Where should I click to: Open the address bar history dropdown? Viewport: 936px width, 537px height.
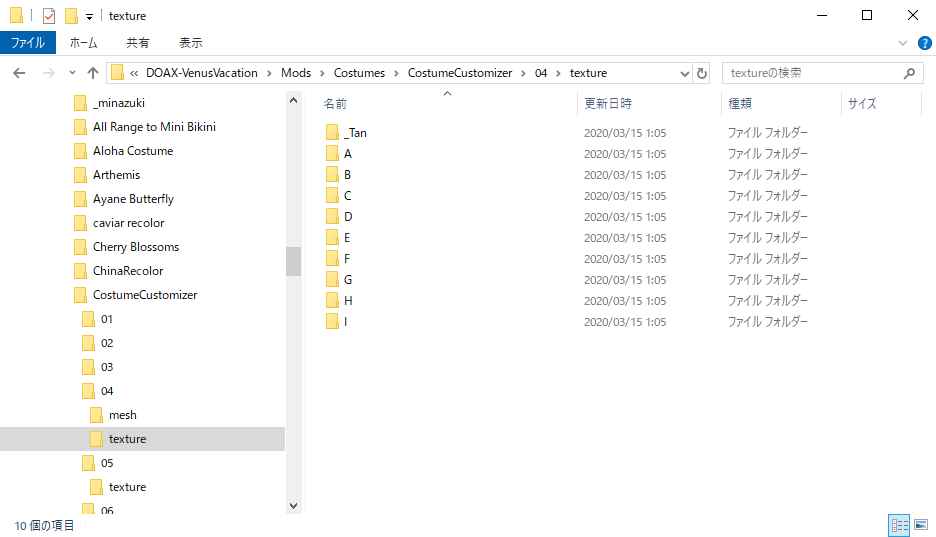pos(685,73)
